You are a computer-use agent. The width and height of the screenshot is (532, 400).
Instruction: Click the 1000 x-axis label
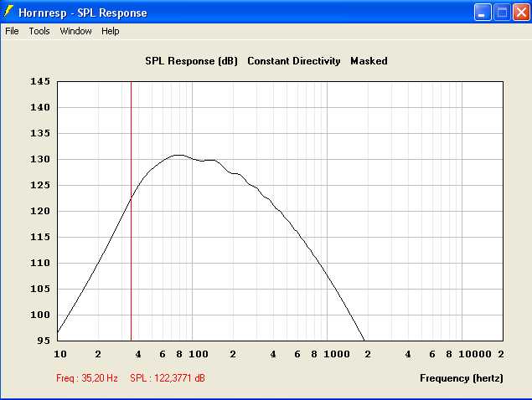tap(337, 354)
